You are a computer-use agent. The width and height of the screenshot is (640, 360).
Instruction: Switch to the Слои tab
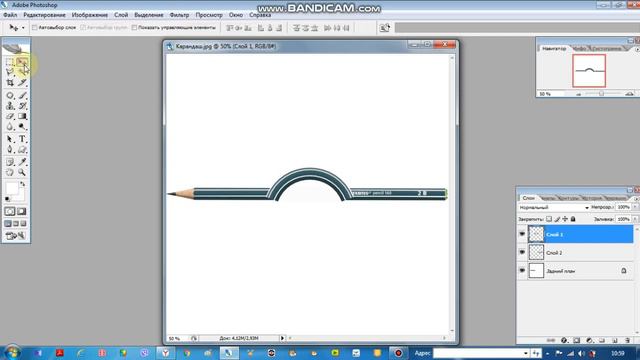[528, 198]
